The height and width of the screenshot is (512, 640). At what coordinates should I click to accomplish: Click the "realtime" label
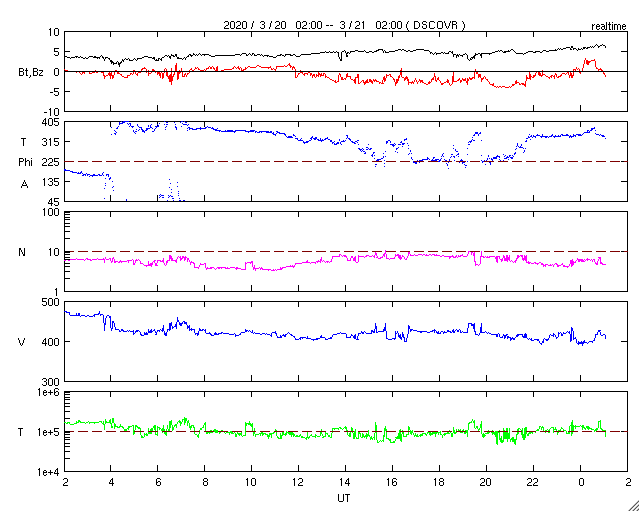(609, 27)
